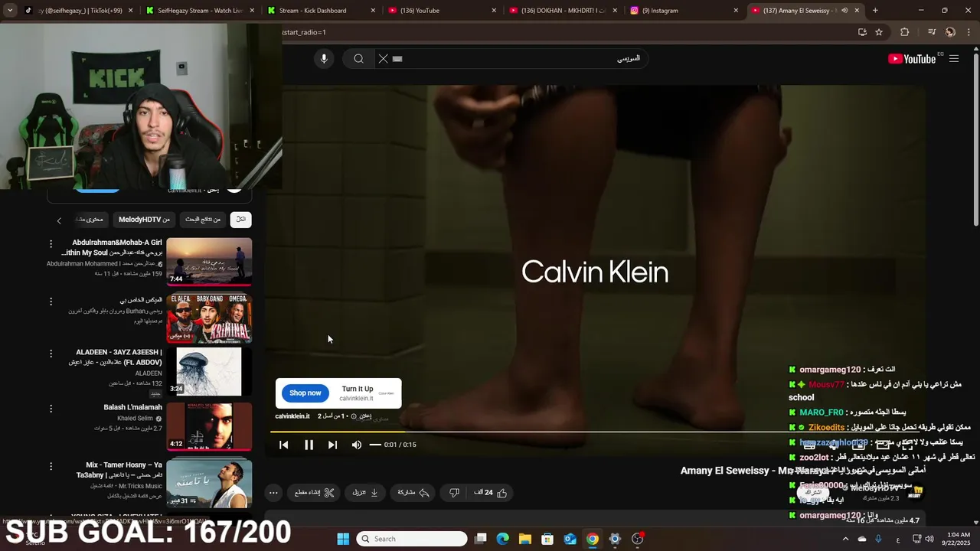Adjust the volume slider next to the speaker

375,445
